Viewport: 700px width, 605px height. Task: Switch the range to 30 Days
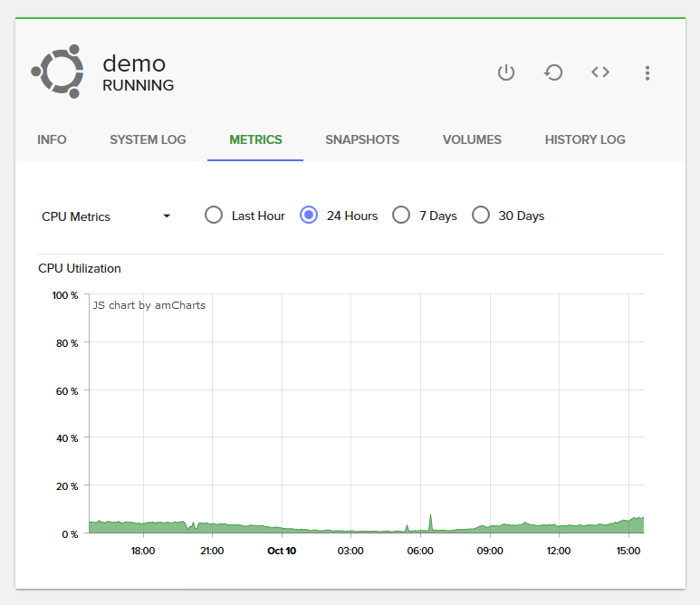[x=481, y=216]
